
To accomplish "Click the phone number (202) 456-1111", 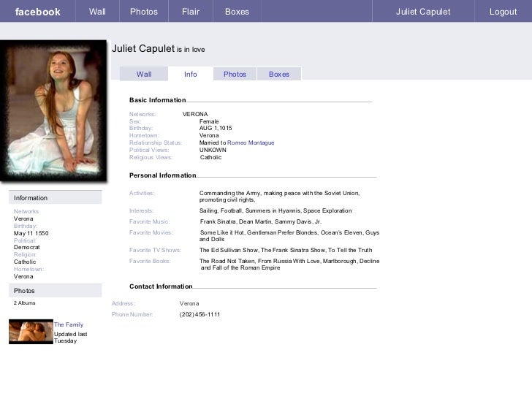I will 199,314.
